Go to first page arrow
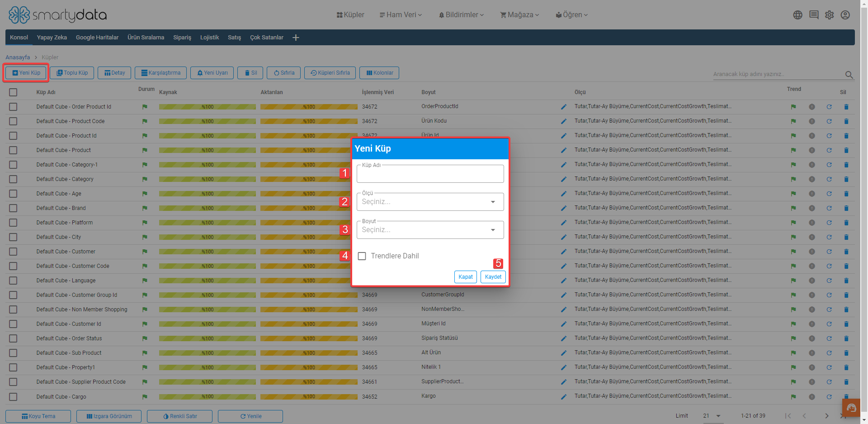This screenshot has width=868, height=424. (x=788, y=416)
